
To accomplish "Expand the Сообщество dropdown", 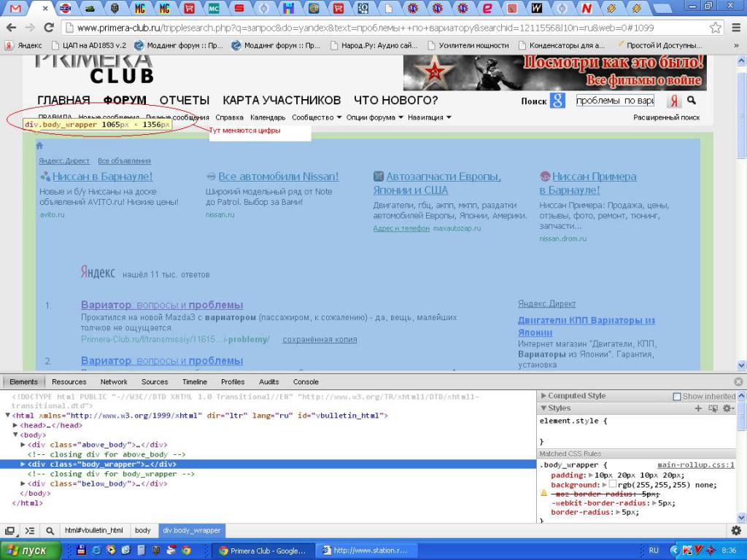I will [x=317, y=117].
